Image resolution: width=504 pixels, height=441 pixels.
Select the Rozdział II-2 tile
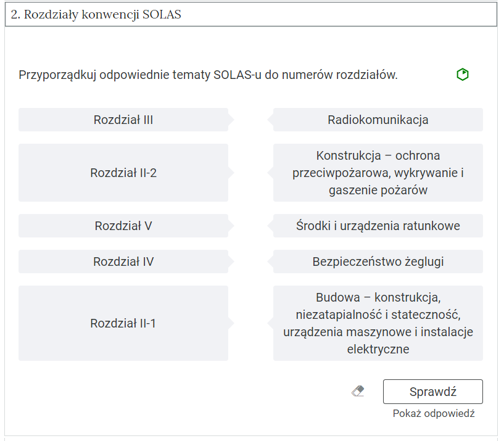(123, 173)
